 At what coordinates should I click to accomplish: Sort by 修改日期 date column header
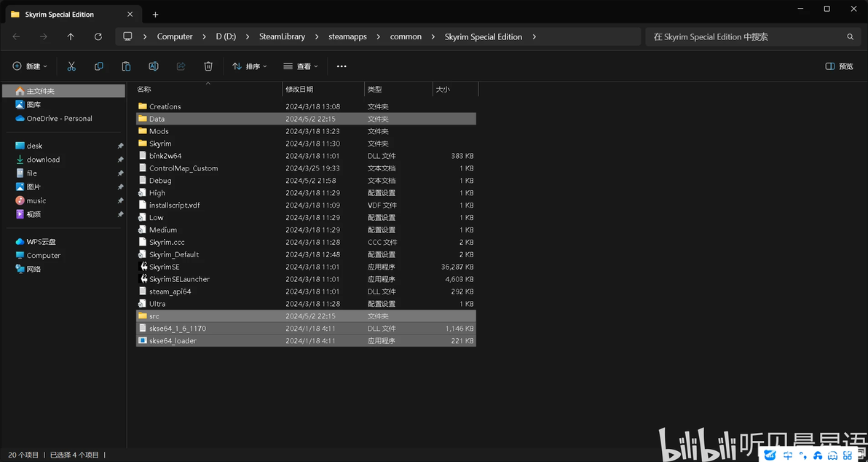[x=323, y=89]
